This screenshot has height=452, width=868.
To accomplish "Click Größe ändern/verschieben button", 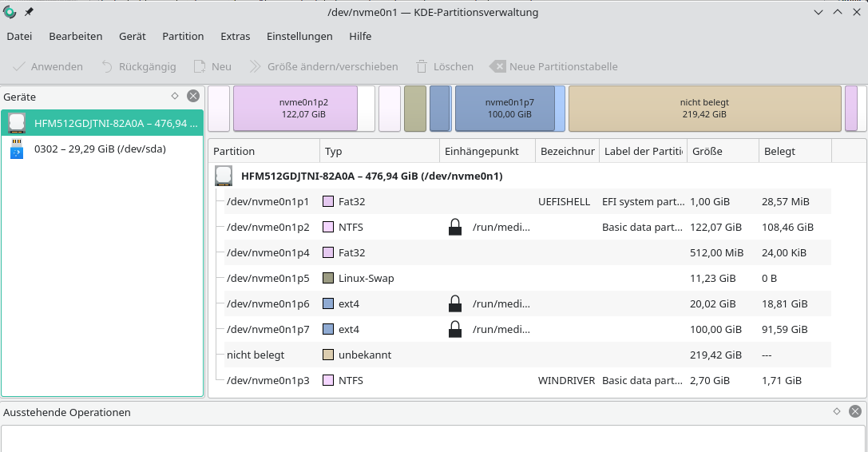I will pos(323,67).
